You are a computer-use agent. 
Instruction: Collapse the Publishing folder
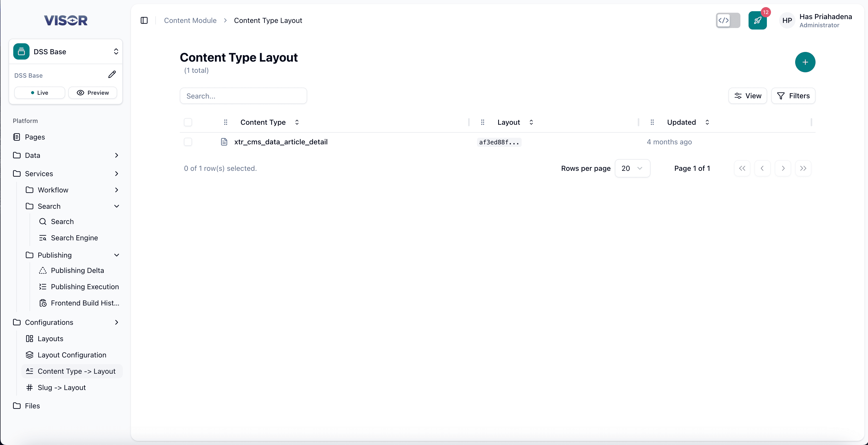click(x=72, y=255)
